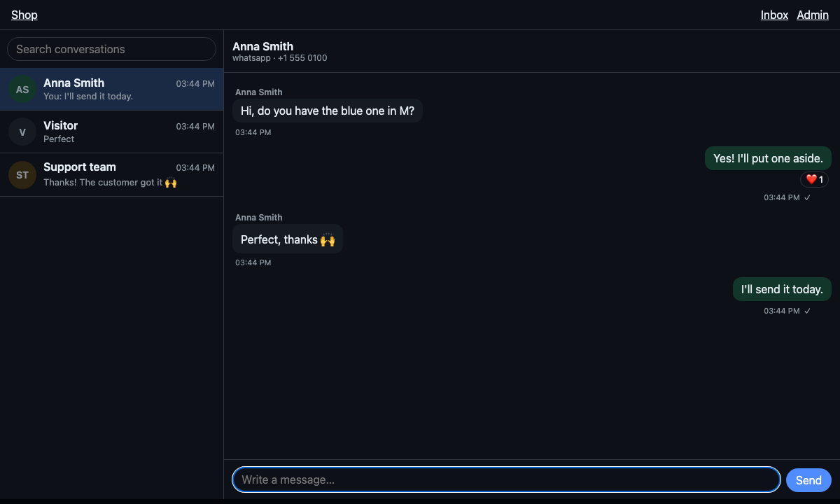Open the Admin link
The width and height of the screenshot is (840, 504).
point(813,15)
